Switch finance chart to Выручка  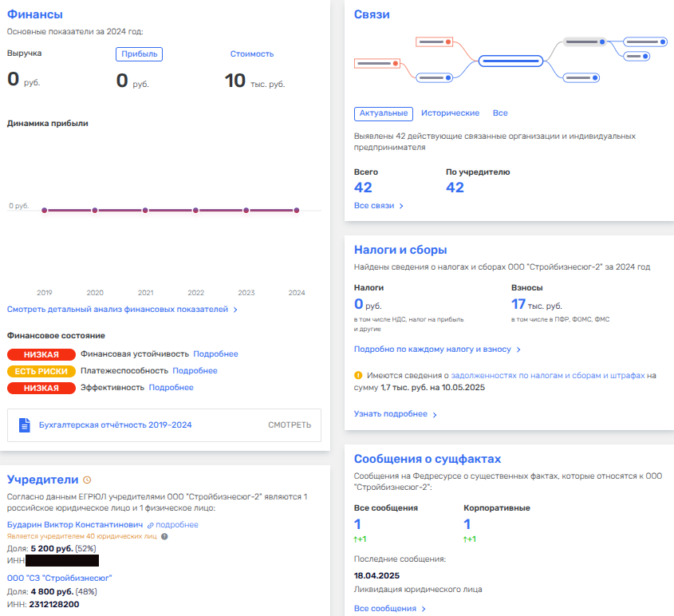click(x=24, y=53)
